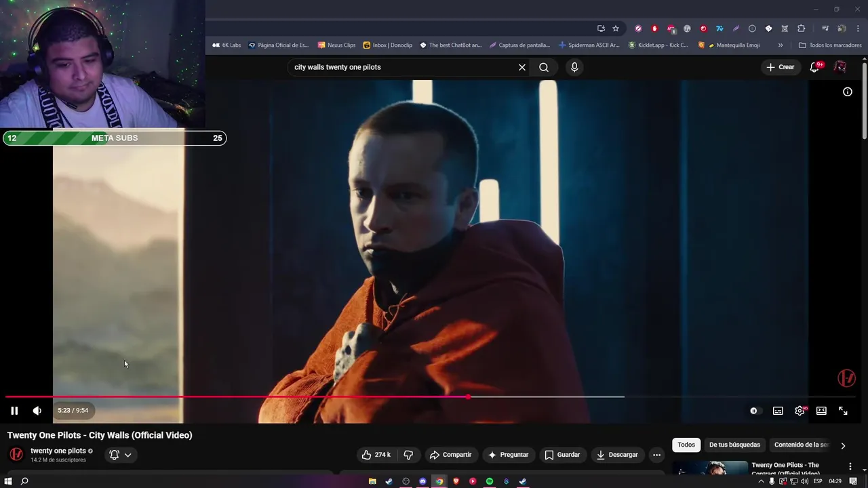Open the Mantequilla Emoji bookmark
The image size is (868, 488).
click(x=729, y=45)
